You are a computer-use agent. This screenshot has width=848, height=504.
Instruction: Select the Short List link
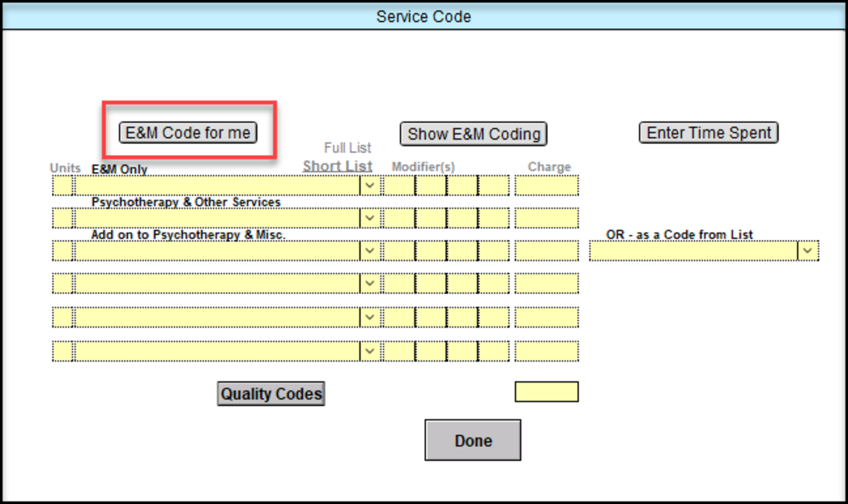[338, 166]
